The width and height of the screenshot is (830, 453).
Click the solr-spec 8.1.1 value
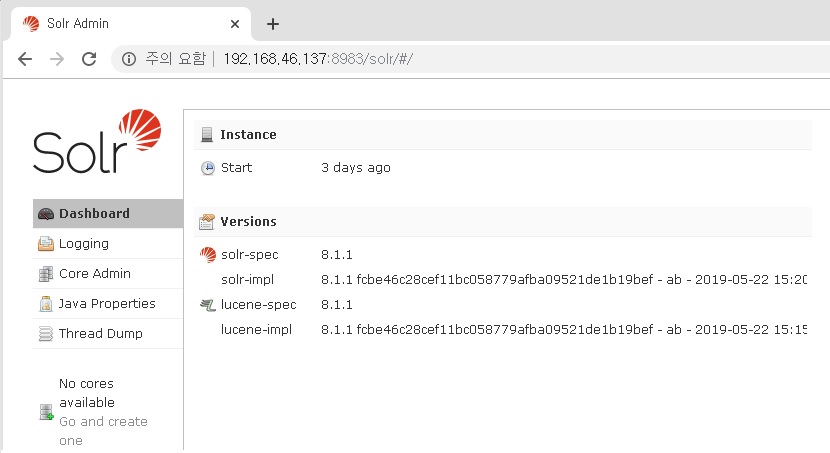coord(337,255)
